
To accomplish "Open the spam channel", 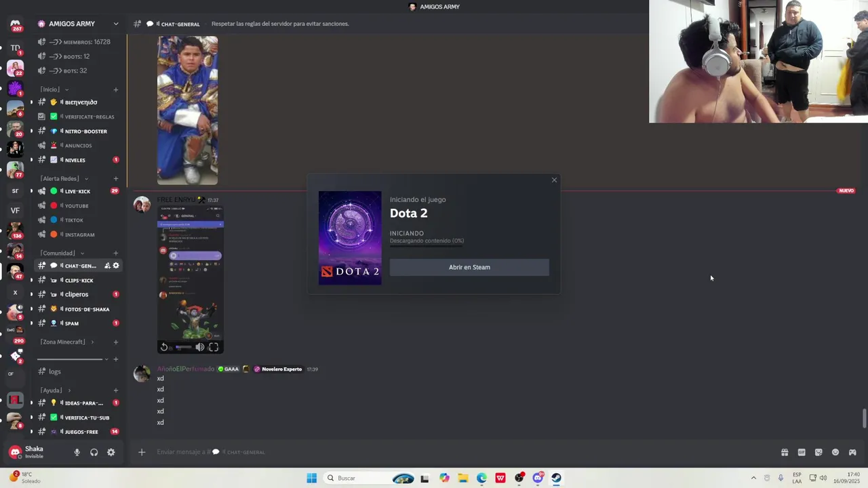I will click(x=79, y=323).
